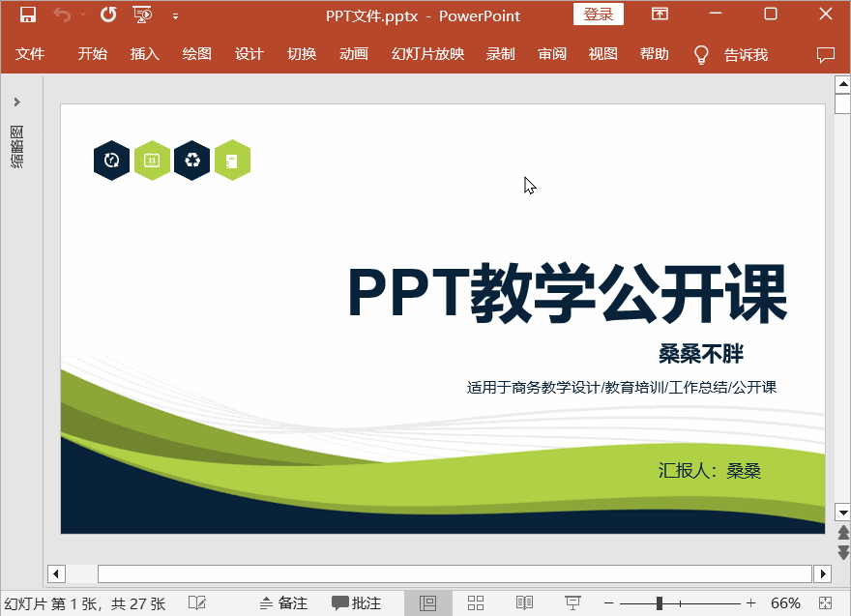Click the spell check icon in status bar
Screen dimensions: 851x616
click(197, 603)
